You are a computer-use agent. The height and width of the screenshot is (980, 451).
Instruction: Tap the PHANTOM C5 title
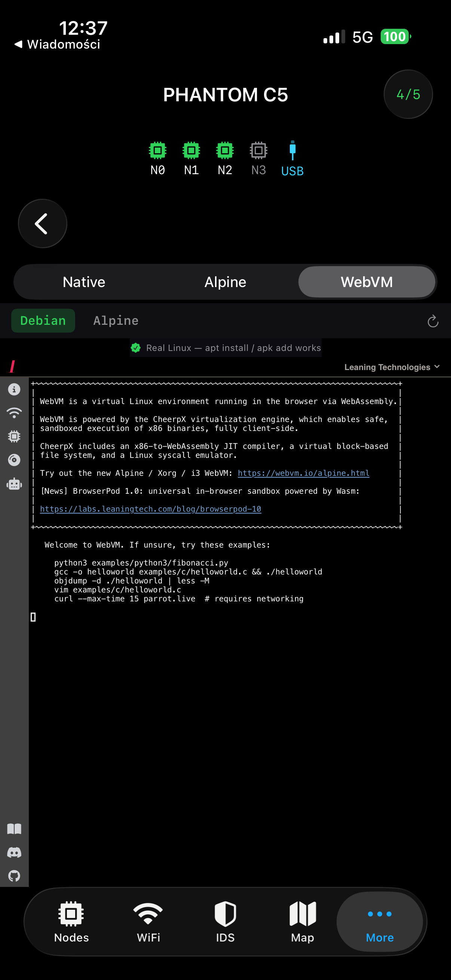(225, 95)
